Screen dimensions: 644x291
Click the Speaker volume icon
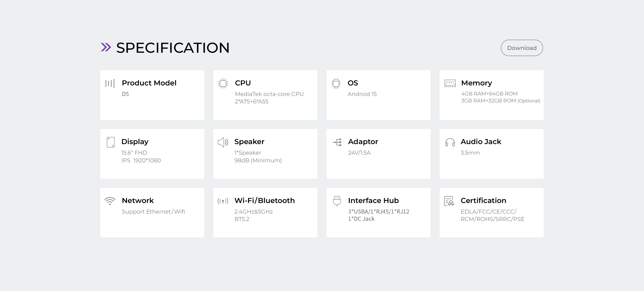(223, 142)
